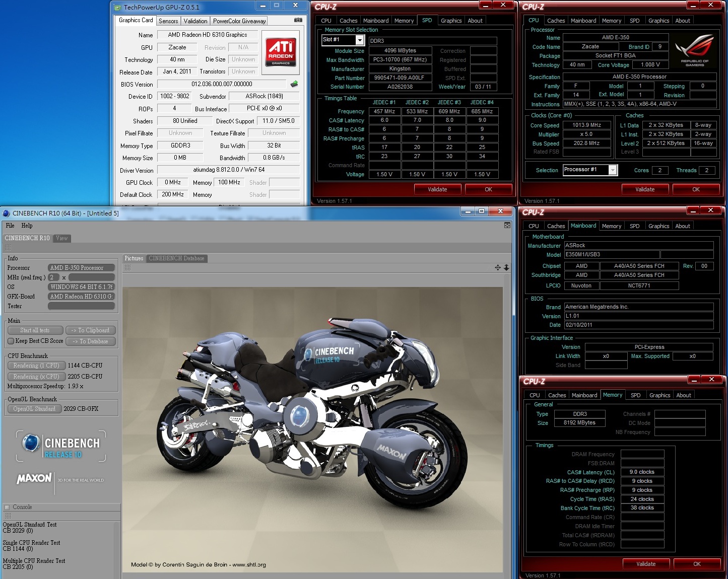Image resolution: width=728 pixels, height=579 pixels.
Task: Click the Rendering (1 CPU) button
Action: [x=36, y=366]
